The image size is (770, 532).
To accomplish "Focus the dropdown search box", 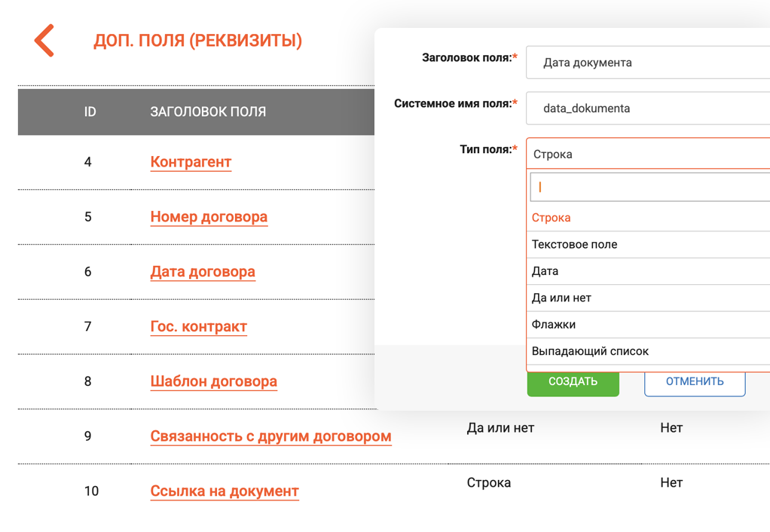I will pyautogui.click(x=649, y=187).
